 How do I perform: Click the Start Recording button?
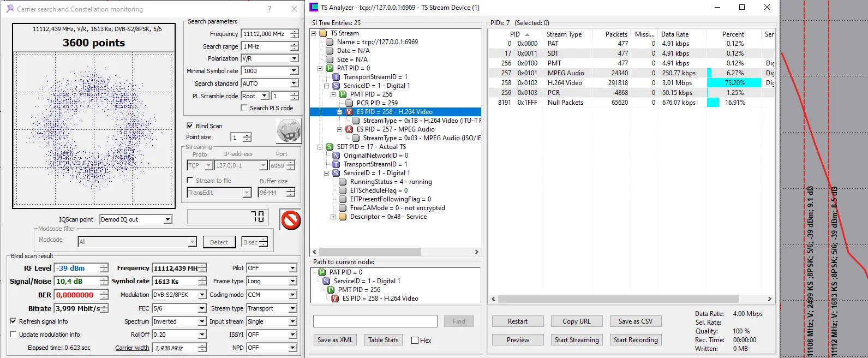click(635, 340)
